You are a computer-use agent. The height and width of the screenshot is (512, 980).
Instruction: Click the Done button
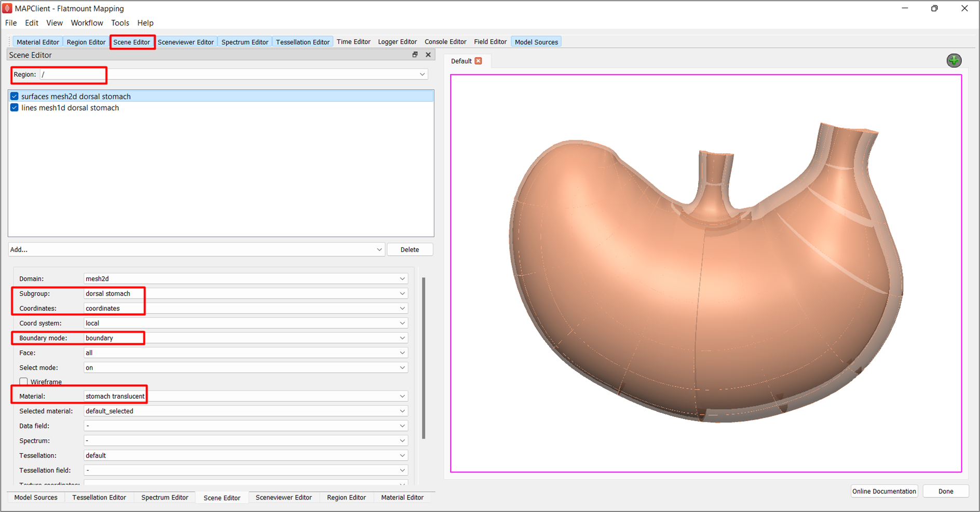(946, 491)
